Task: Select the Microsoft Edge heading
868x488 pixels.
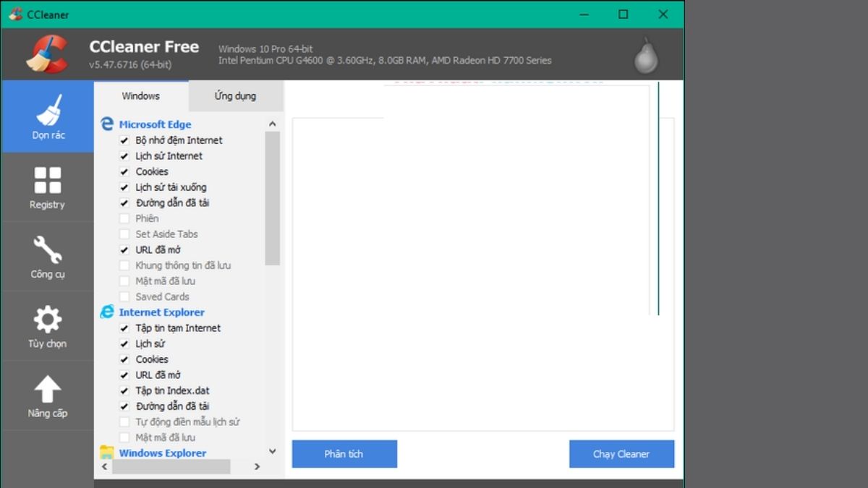Action: click(x=155, y=124)
